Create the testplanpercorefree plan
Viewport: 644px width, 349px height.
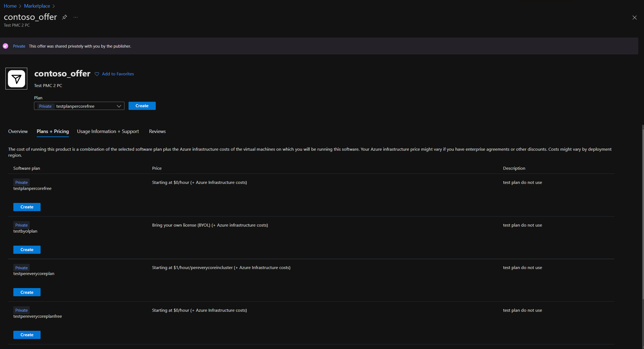point(27,207)
